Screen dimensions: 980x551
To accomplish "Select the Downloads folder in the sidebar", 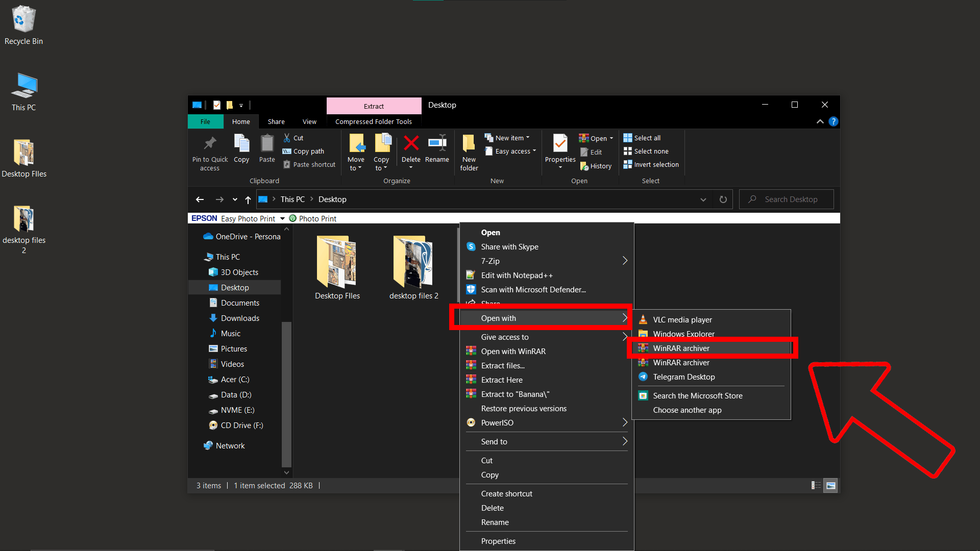I will click(240, 318).
